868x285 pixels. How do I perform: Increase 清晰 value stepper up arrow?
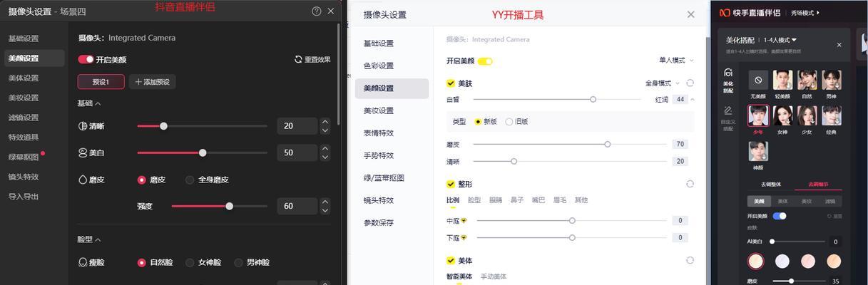coord(325,122)
